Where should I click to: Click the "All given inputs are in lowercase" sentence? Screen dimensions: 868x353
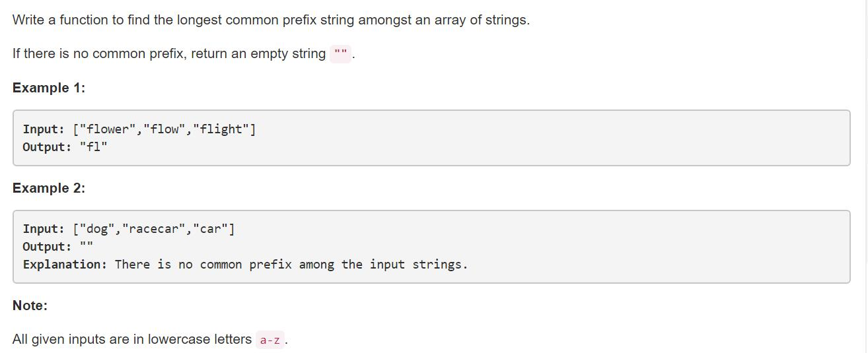[132, 340]
